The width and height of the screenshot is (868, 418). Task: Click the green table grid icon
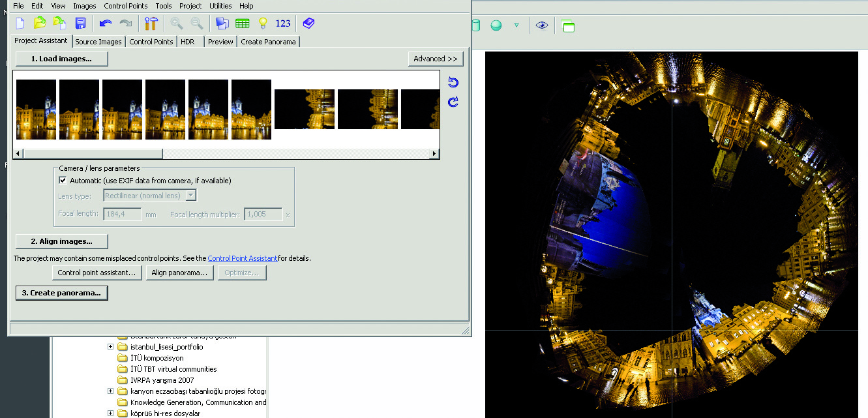(x=243, y=23)
